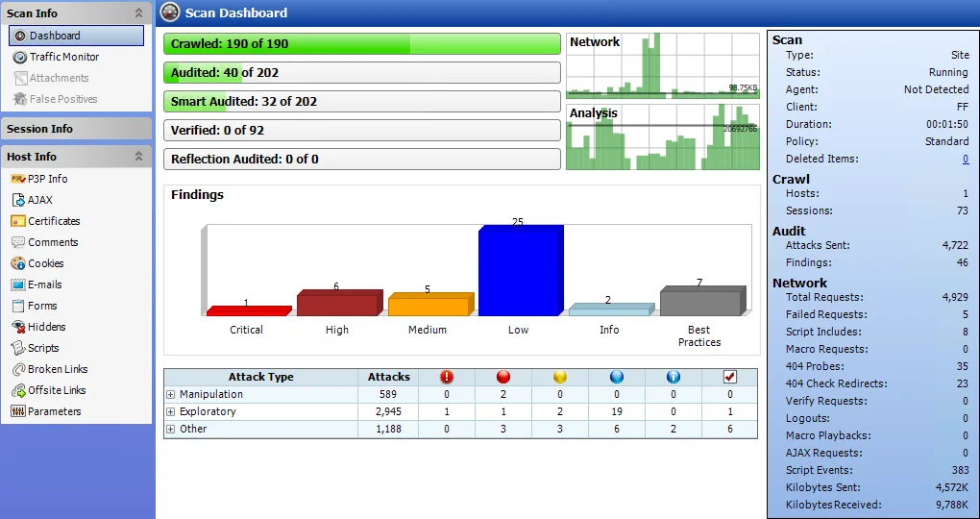Click the 2,945 Exploratory attacks cell
The width and height of the screenshot is (980, 519).
click(388, 412)
